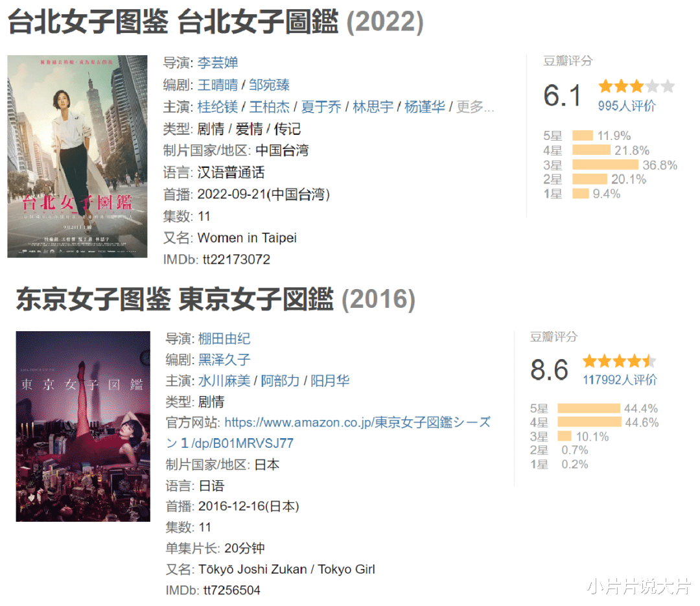Open actress 杨谨华 page
Image resolution: width=700 pixels, height=606 pixels.
pyautogui.click(x=425, y=107)
